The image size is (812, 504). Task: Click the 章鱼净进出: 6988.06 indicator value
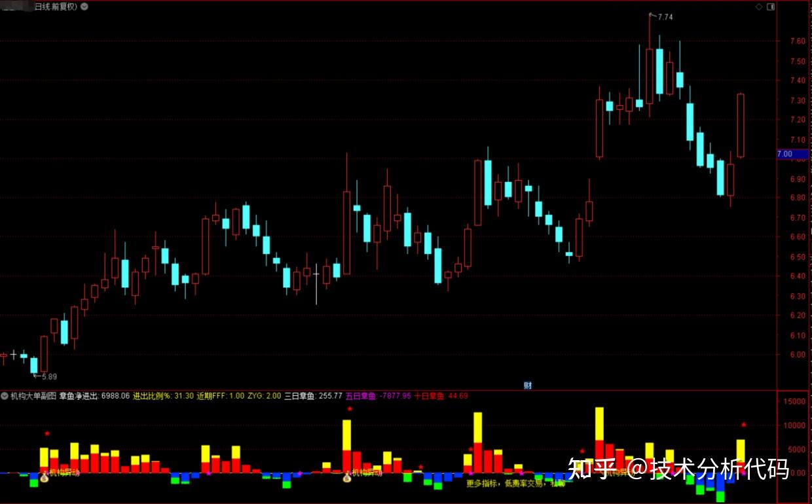click(95, 396)
